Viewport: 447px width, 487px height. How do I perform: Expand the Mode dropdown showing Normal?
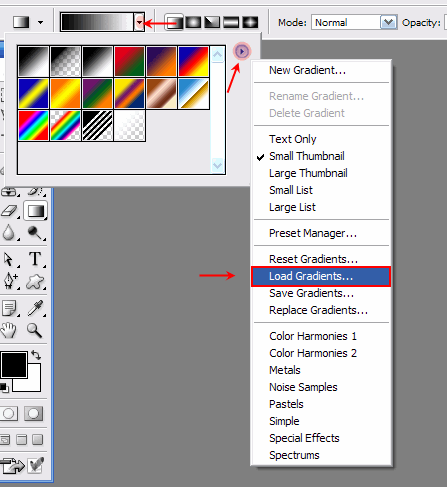point(388,22)
